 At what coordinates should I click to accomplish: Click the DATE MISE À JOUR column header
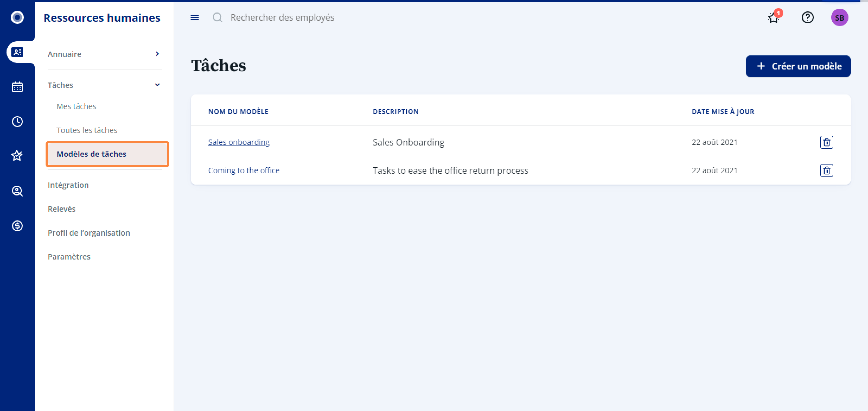(x=723, y=112)
